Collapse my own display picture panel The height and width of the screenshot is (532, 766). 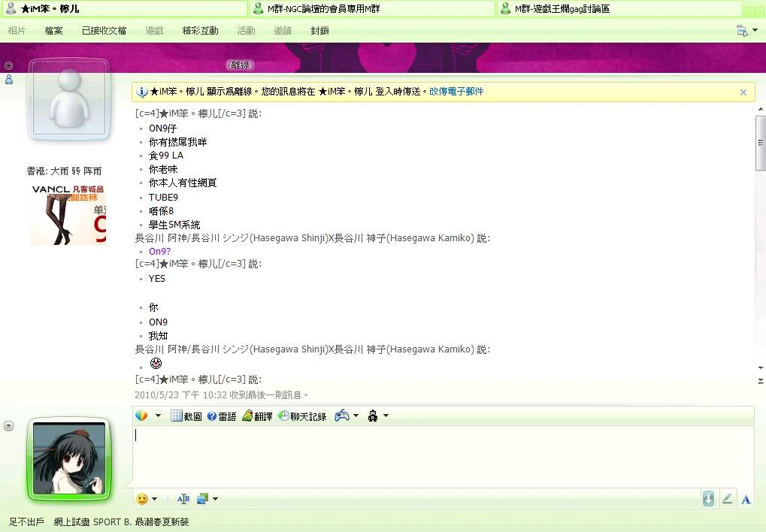(x=8, y=426)
